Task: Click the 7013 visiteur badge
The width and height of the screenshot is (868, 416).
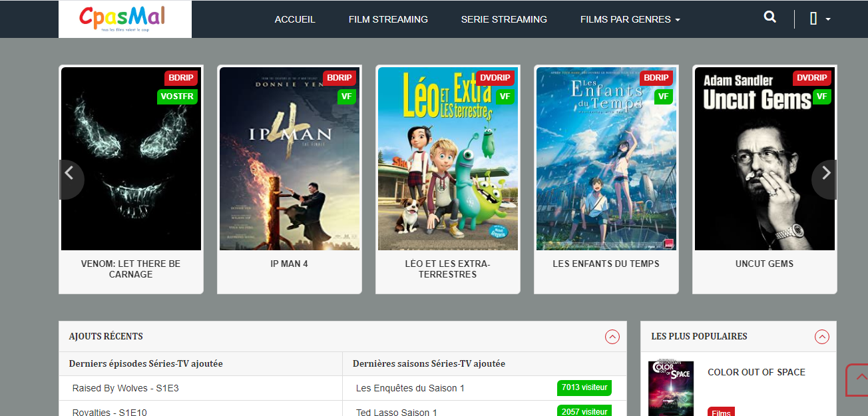Action: click(584, 387)
